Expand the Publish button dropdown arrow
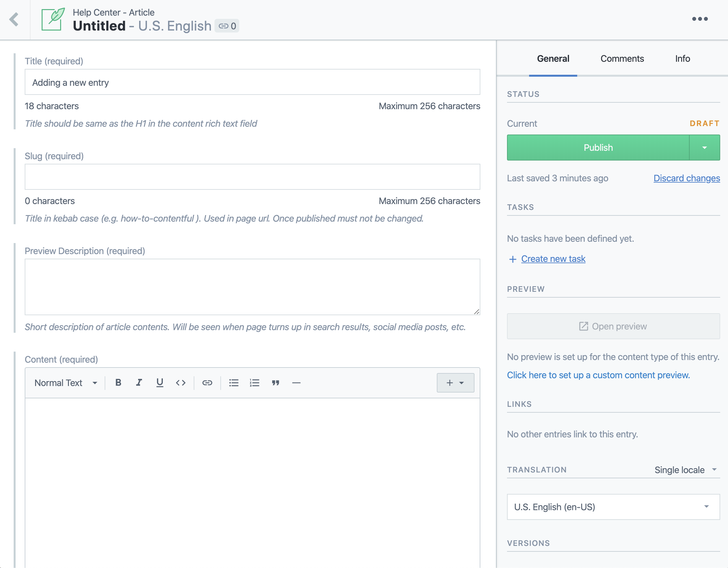The image size is (728, 568). (x=704, y=147)
